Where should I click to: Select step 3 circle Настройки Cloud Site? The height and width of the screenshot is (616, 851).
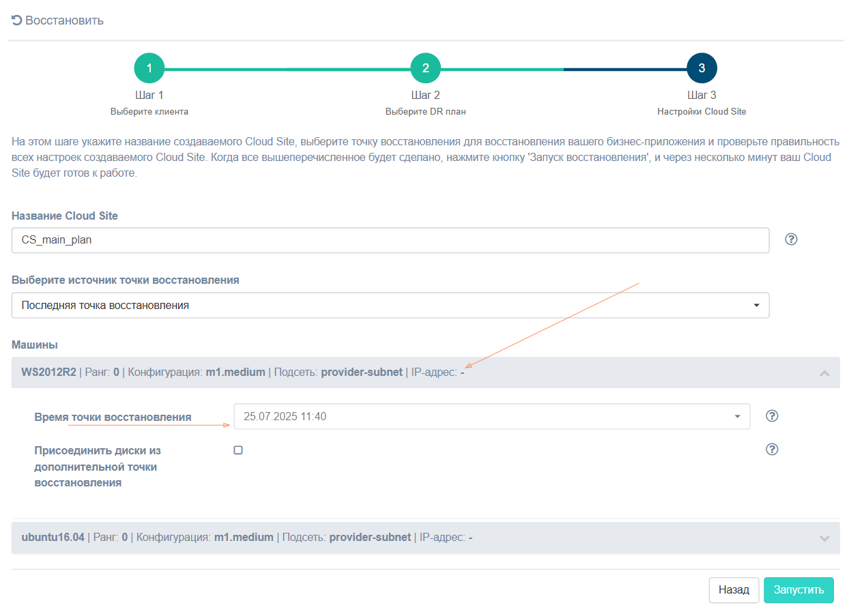702,68
